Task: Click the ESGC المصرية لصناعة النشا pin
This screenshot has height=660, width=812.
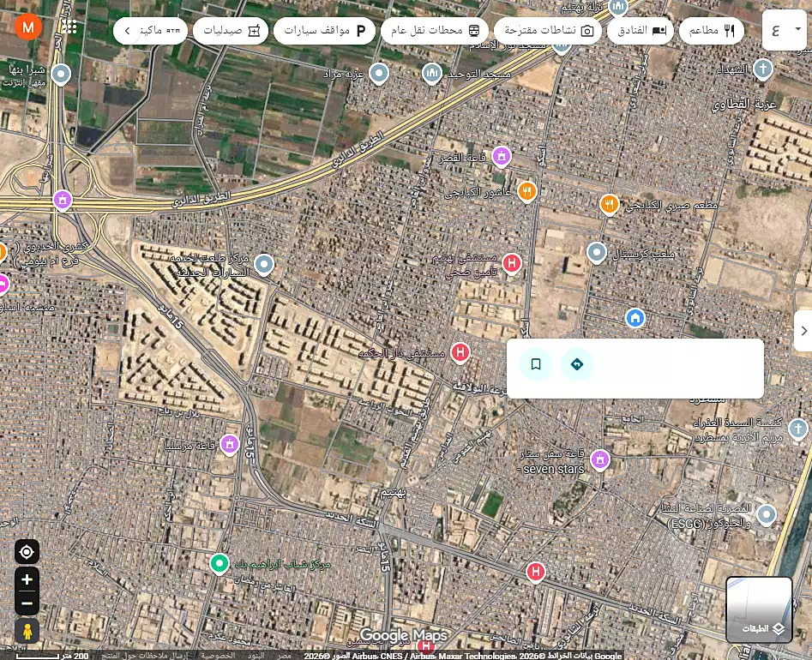Action: [767, 516]
